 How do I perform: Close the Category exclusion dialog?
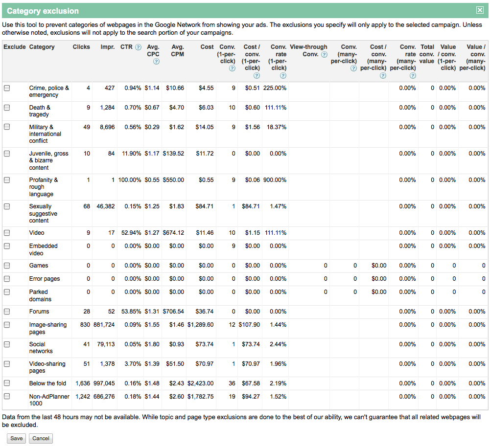pos(480,11)
